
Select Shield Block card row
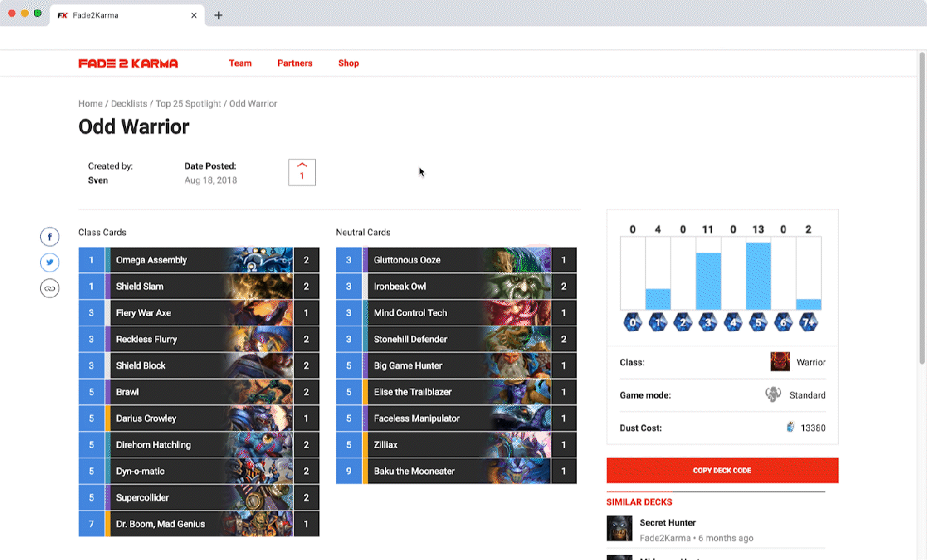click(199, 366)
